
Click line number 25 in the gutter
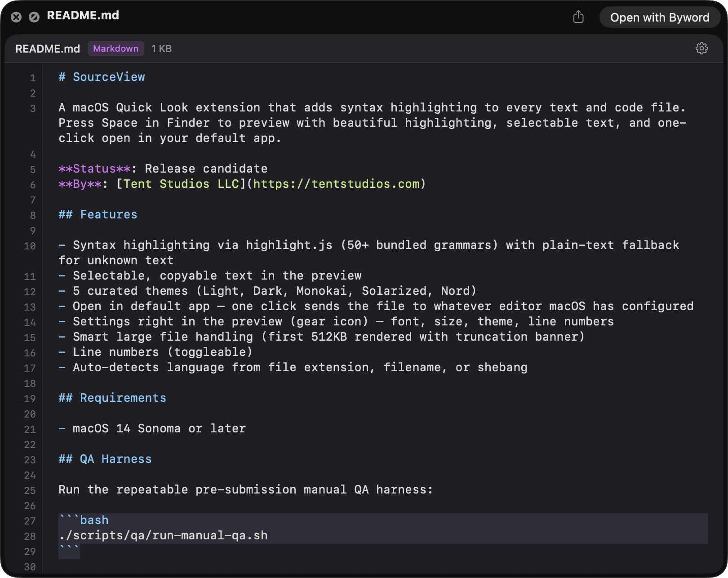point(30,490)
